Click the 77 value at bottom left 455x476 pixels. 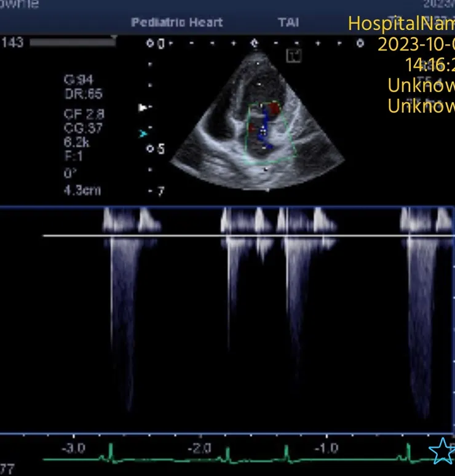coord(7,469)
